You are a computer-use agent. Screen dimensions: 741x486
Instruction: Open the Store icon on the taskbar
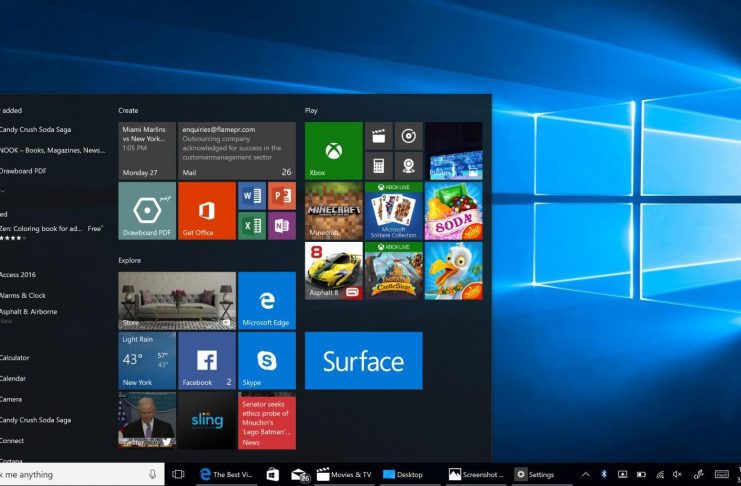click(273, 474)
